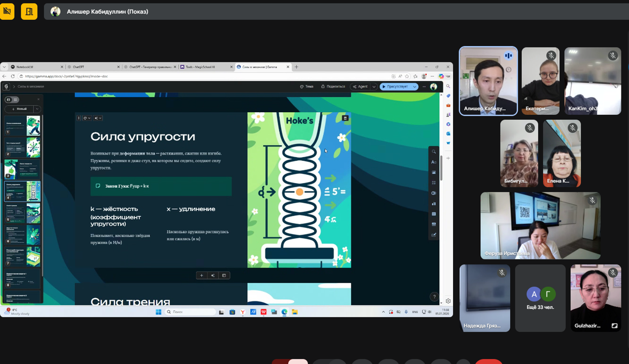This screenshot has width=629, height=364.
Task: Select the Сила упругости slide thumbnail
Action: click(x=23, y=192)
